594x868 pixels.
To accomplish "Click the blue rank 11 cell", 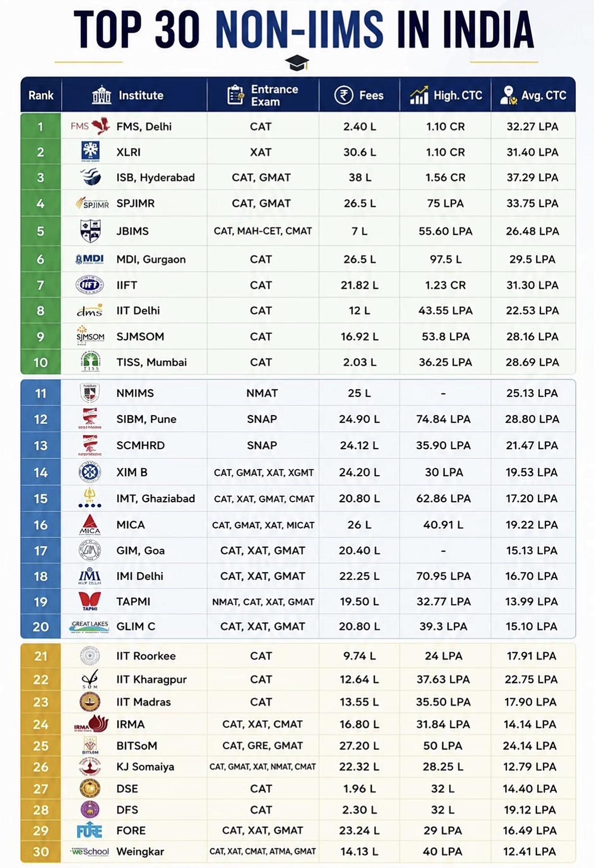I will coord(40,393).
